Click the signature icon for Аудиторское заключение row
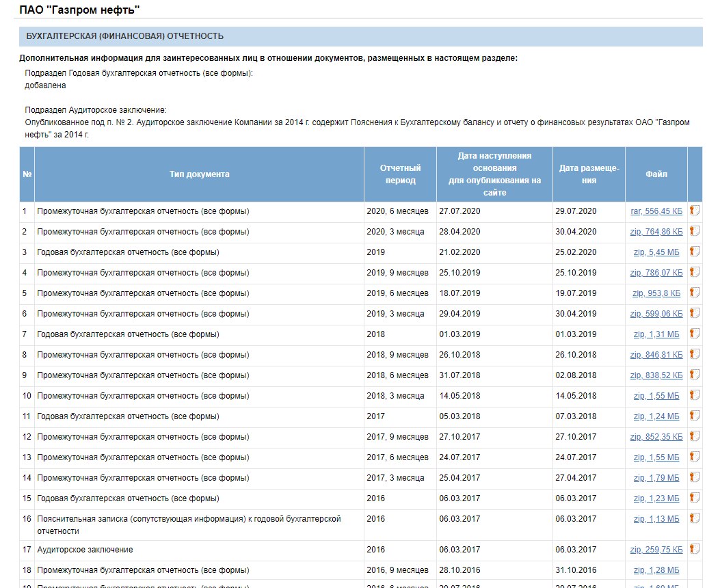The width and height of the screenshot is (707, 588). [695, 549]
